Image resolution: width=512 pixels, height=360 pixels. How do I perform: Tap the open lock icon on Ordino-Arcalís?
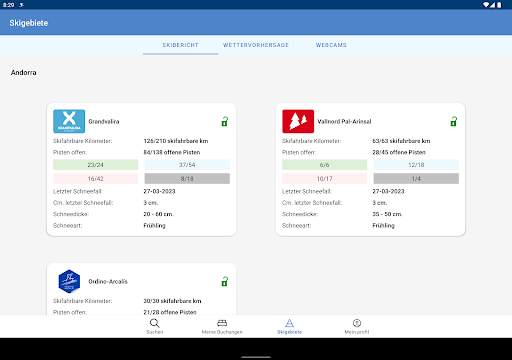pos(225,281)
